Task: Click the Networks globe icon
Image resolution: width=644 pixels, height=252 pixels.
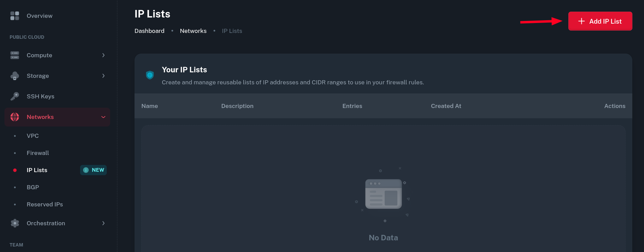Action: pos(15,117)
